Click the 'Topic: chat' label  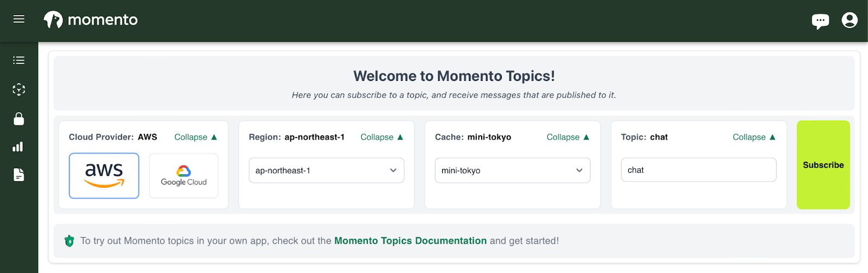click(x=644, y=137)
